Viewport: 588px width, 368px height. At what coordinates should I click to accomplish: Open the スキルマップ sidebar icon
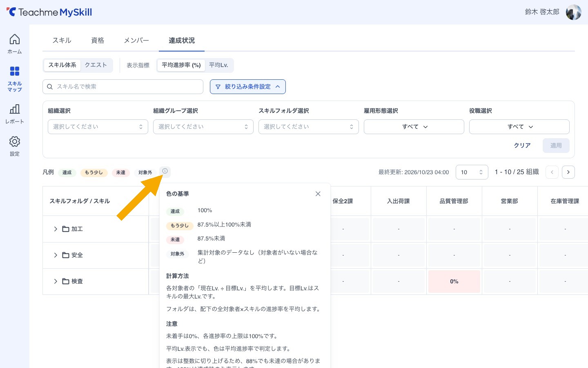pyautogui.click(x=15, y=72)
